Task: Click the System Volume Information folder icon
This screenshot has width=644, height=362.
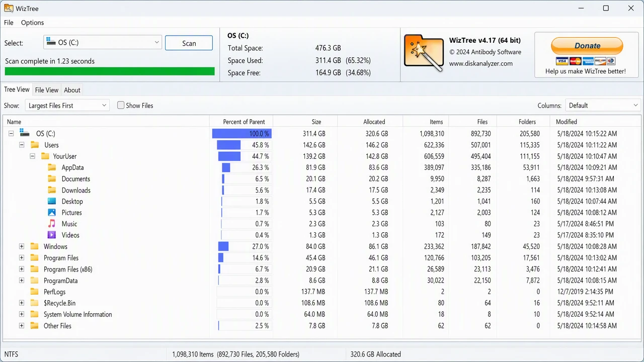Action: pyautogui.click(x=35, y=314)
